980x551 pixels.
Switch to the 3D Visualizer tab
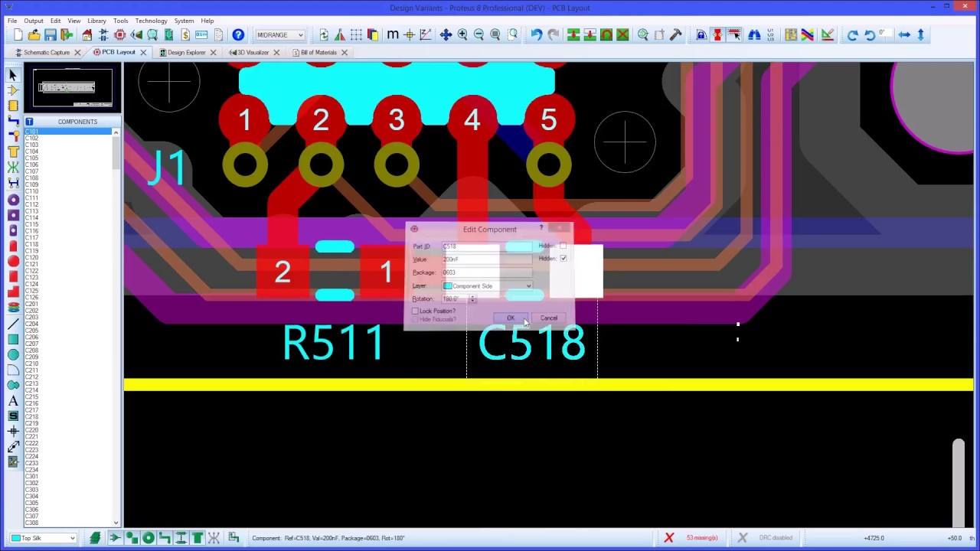click(x=253, y=52)
